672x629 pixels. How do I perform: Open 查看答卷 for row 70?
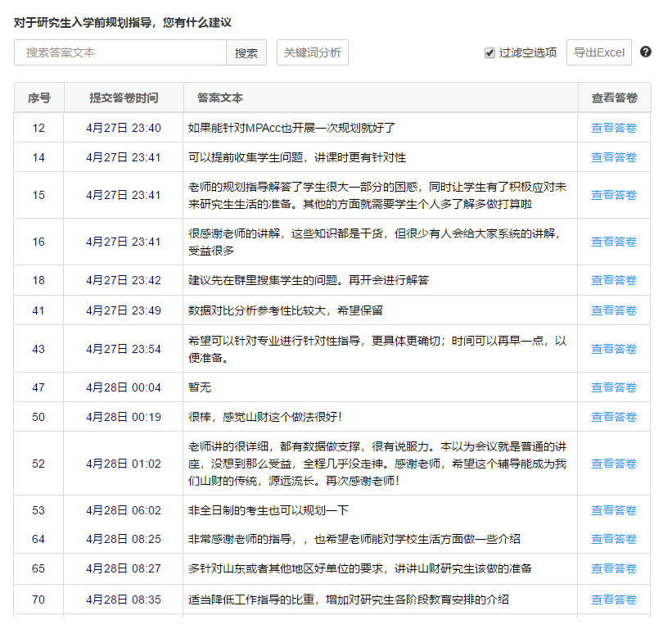pos(614,600)
